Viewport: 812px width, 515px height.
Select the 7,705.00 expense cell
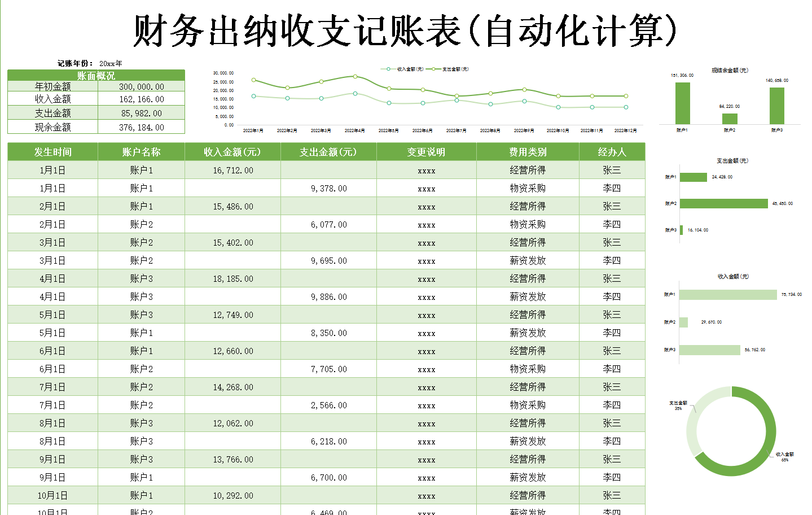tap(328, 369)
